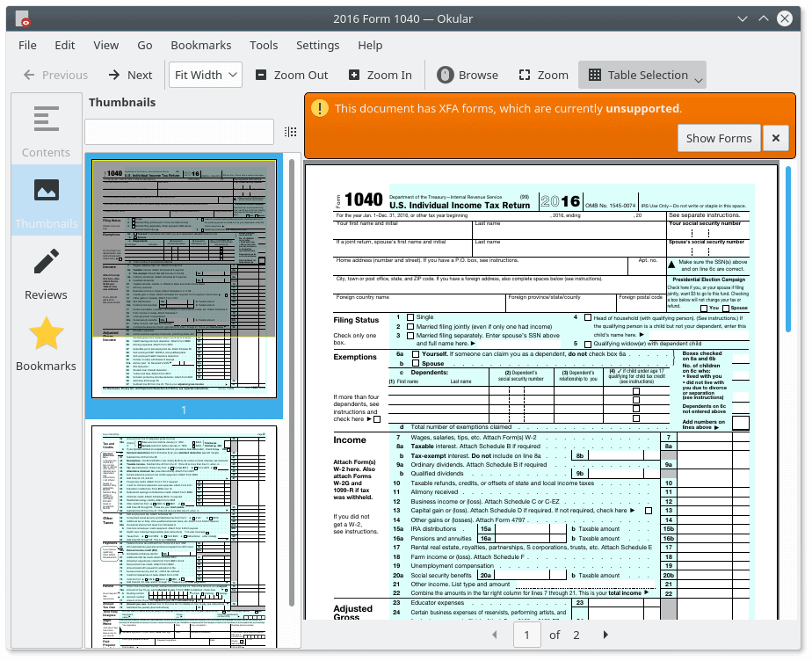Screen dimensions: 812x661
Task: Check the Single filing status box
Action: tap(410, 317)
